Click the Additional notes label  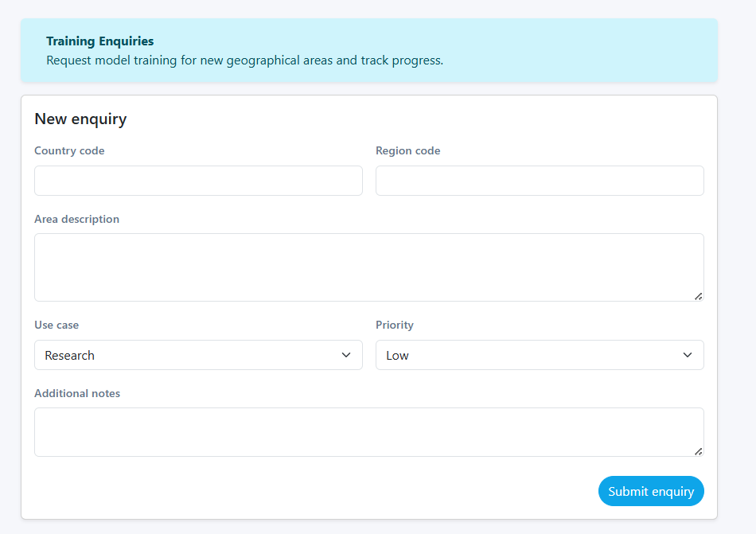[77, 393]
